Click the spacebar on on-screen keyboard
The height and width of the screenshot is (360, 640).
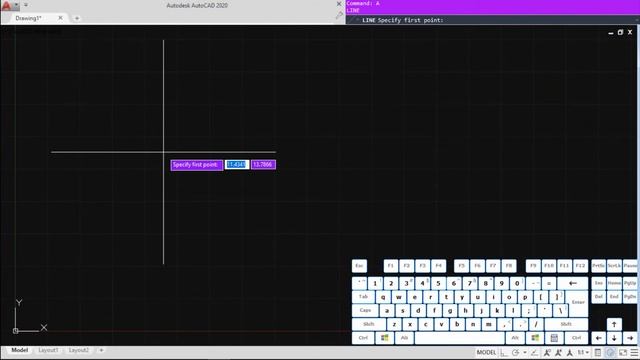point(460,338)
